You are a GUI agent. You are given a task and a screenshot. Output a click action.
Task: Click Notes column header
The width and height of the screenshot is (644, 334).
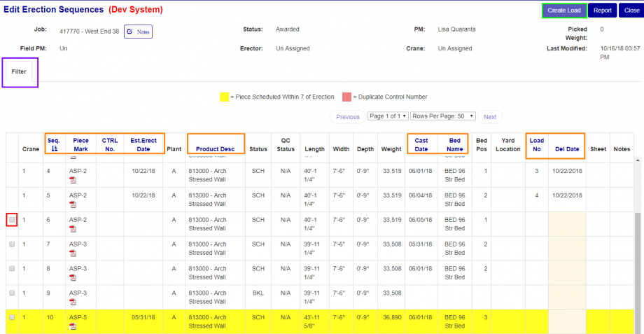(622, 148)
